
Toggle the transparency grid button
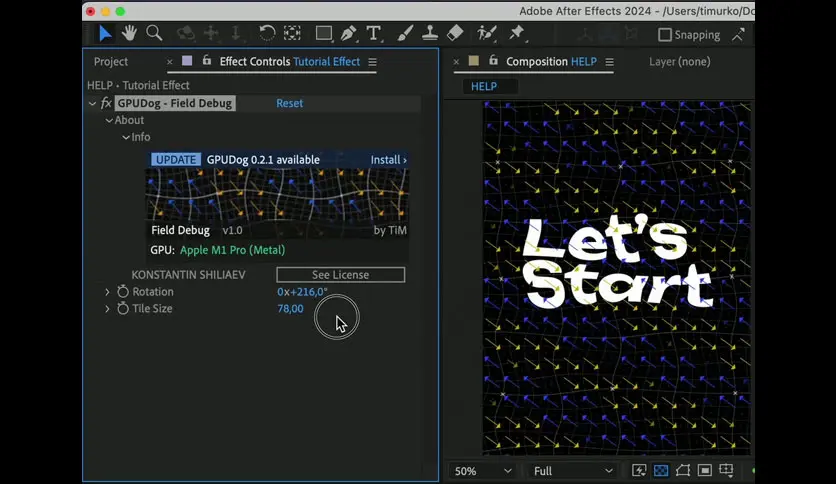tap(661, 470)
